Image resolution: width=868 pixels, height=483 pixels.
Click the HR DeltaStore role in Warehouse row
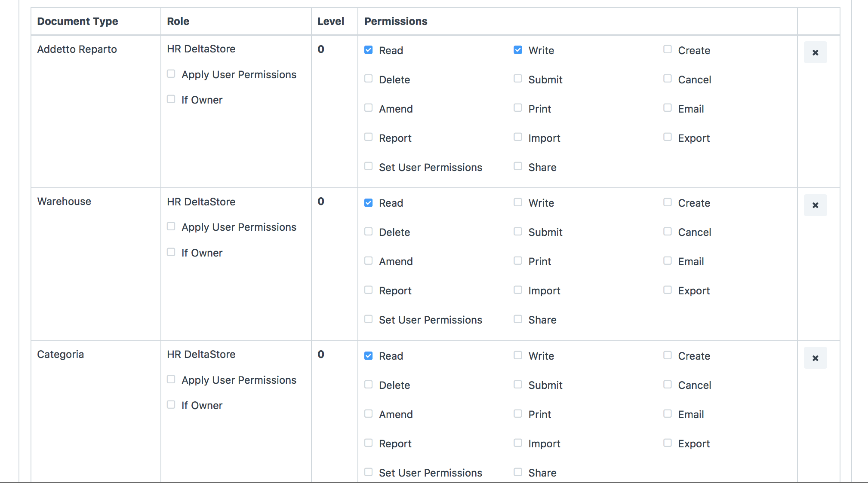(201, 202)
